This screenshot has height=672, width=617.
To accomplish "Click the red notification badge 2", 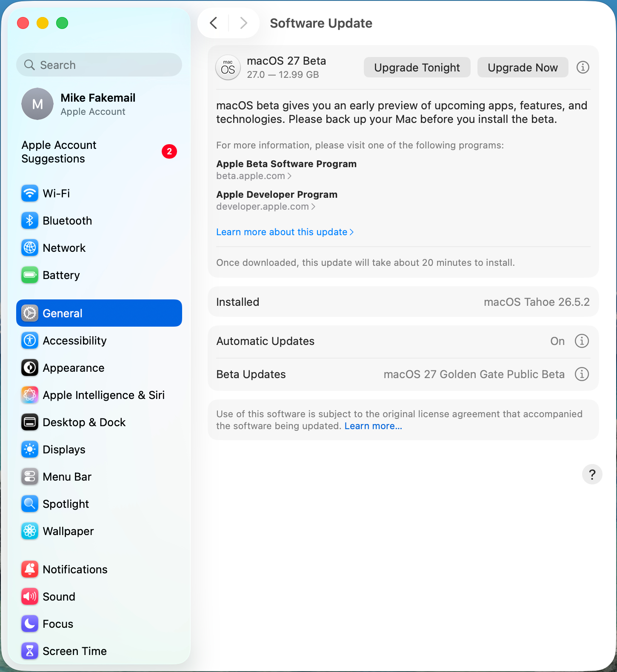I will click(169, 151).
